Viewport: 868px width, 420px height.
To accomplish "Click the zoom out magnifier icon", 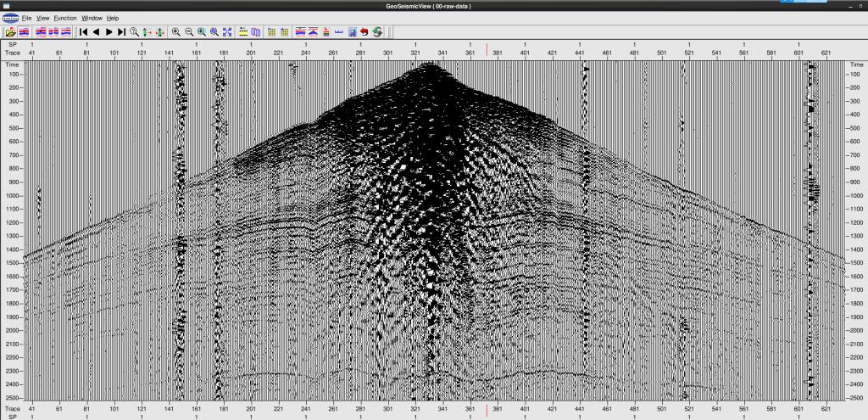I will [188, 31].
